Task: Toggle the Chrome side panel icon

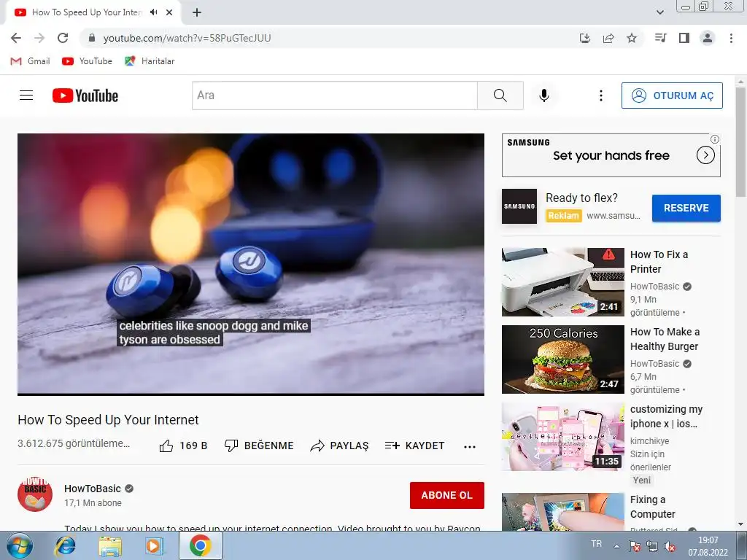Action: [x=684, y=38]
